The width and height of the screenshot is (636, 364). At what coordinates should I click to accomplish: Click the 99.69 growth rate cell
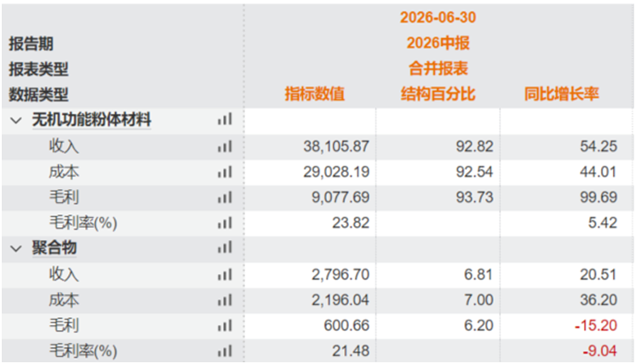(x=567, y=197)
